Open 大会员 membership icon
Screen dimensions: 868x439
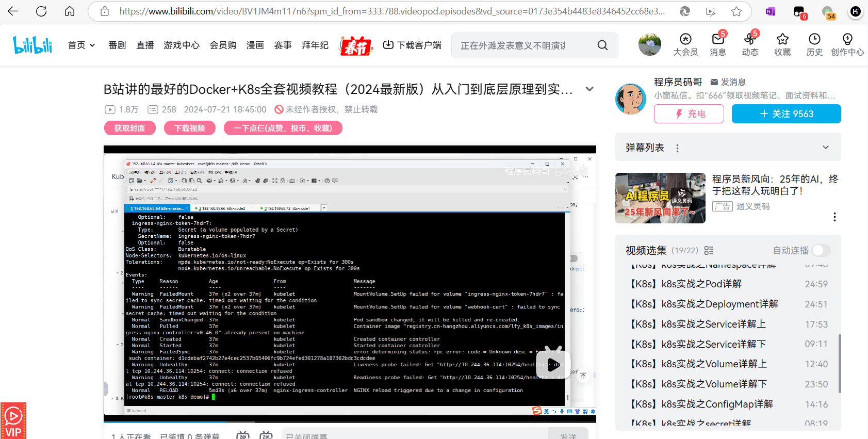tap(685, 44)
